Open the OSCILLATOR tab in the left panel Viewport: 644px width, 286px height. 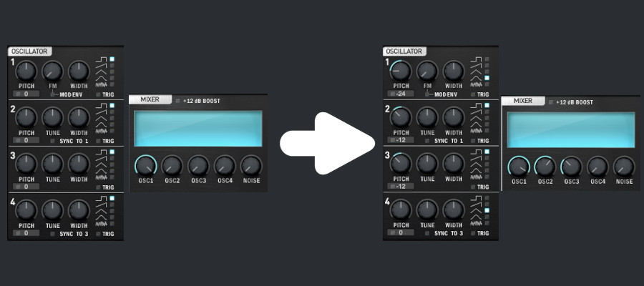(x=29, y=51)
